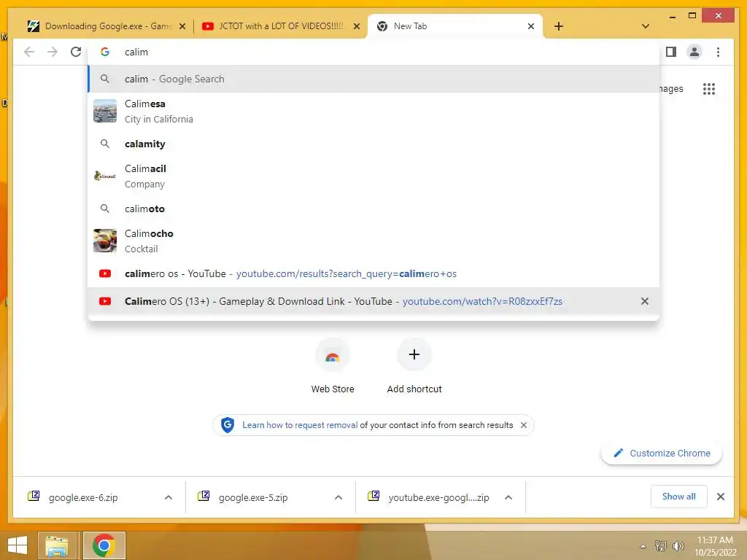Choose the calamity search suggestion
Image resolution: width=747 pixels, height=560 pixels.
(373, 144)
